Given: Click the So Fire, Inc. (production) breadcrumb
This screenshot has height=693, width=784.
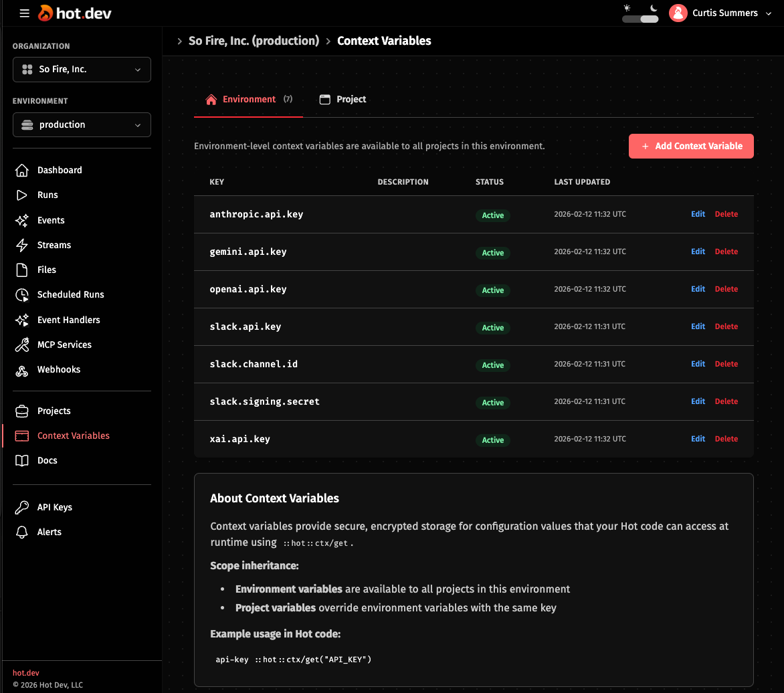Looking at the screenshot, I should (x=254, y=41).
